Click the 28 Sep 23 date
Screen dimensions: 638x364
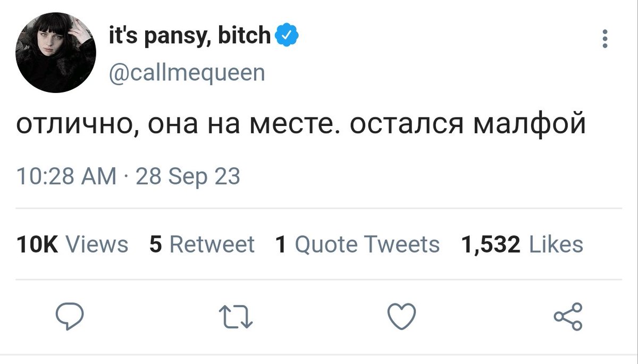tap(188, 176)
